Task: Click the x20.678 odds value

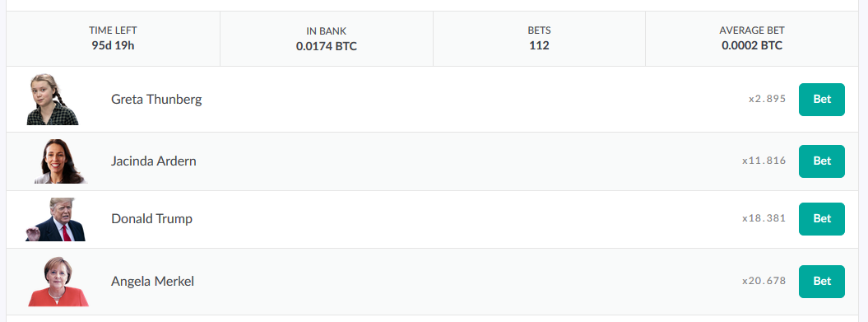Action: coord(764,282)
